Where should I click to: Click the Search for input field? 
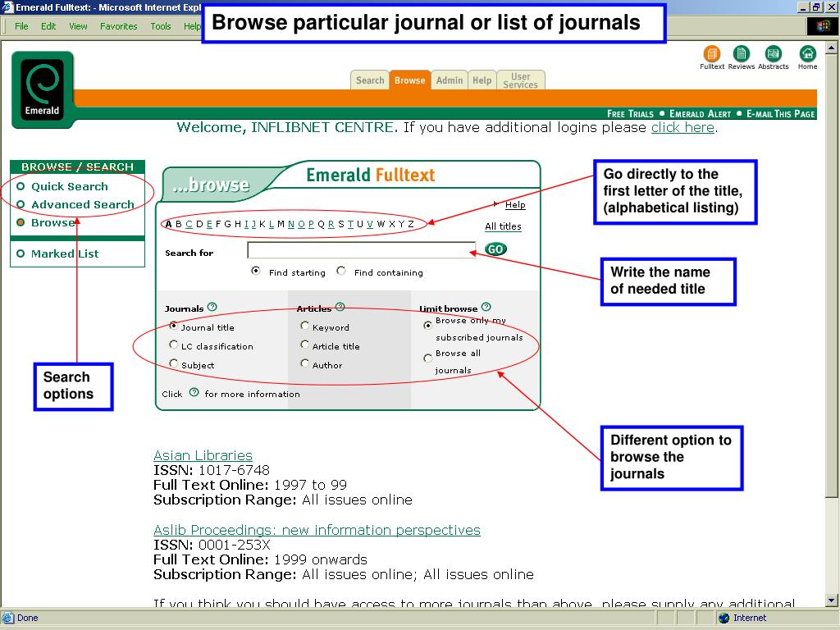tap(361, 249)
